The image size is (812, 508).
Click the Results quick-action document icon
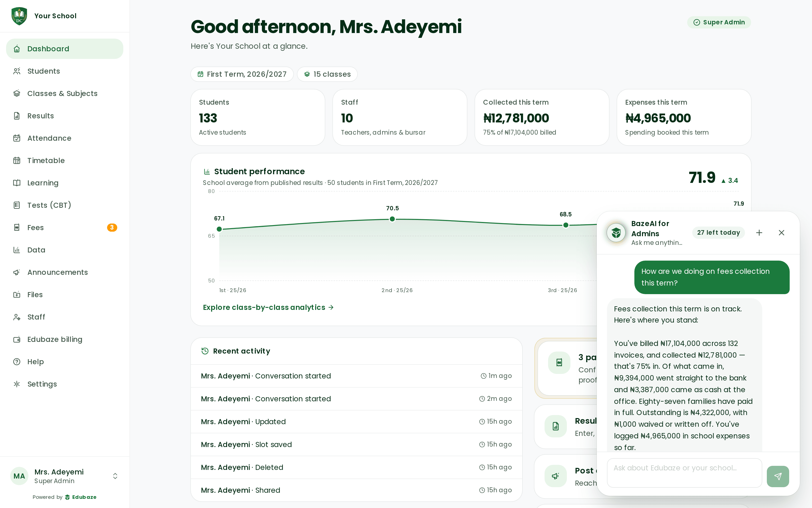pyautogui.click(x=556, y=426)
